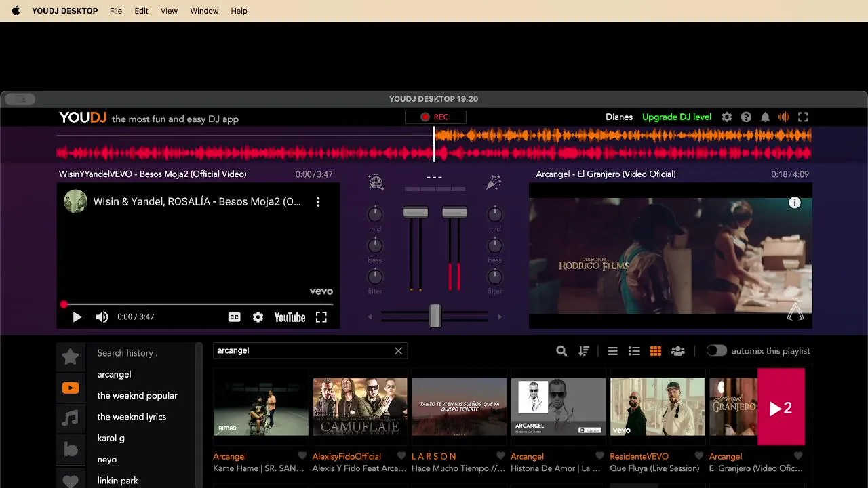Click the left deck mid knob
This screenshot has height=488, width=868.
click(x=375, y=214)
